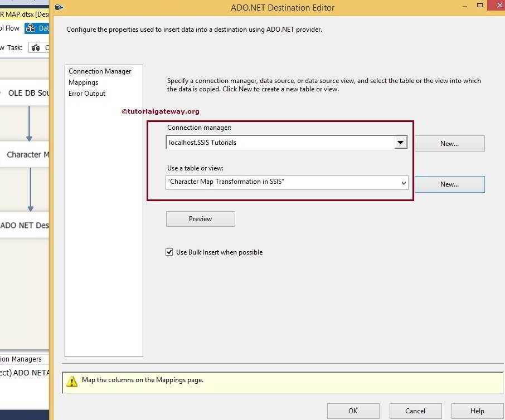The height and width of the screenshot is (420, 505).
Task: Click the warning icon in message bar
Action: pos(72,382)
